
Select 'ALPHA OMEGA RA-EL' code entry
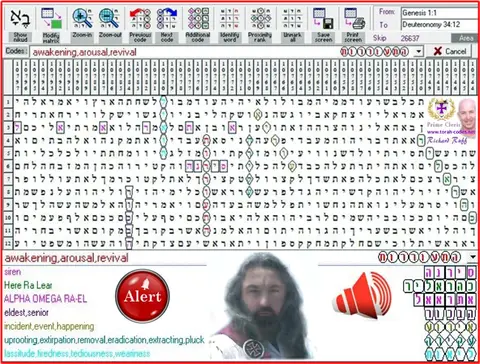[x=45, y=299]
